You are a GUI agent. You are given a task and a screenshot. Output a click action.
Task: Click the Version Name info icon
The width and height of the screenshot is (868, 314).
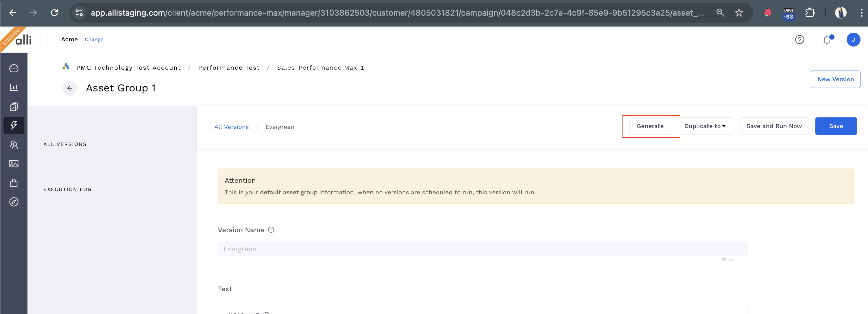click(271, 230)
